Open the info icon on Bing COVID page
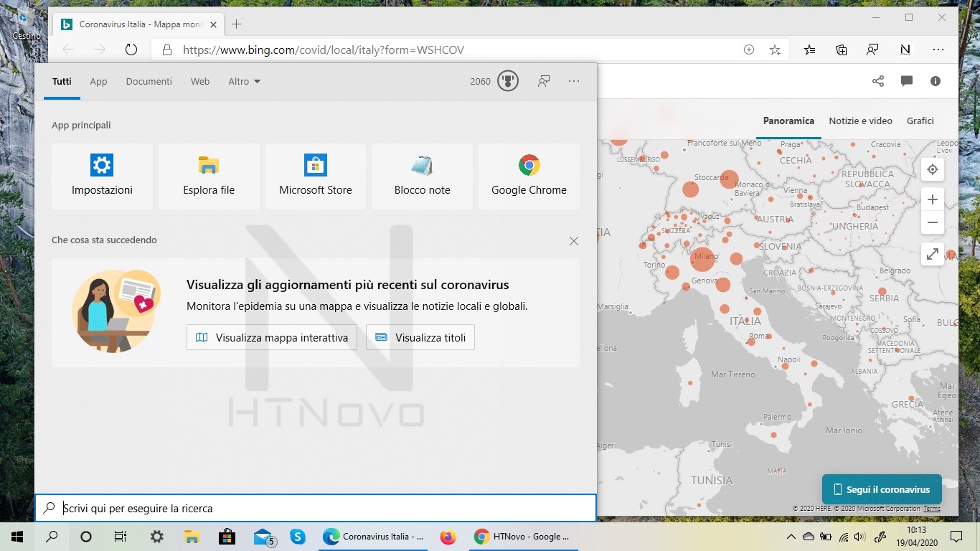 coord(936,81)
